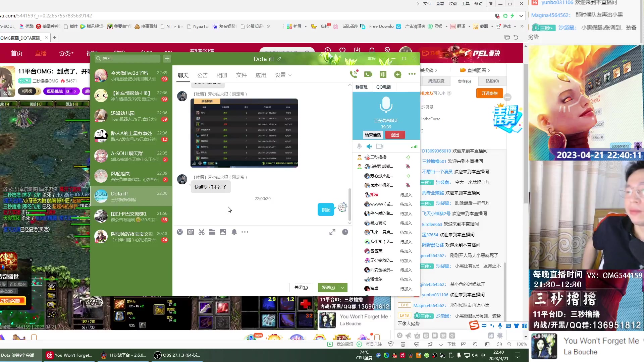Switch to the 群信息 group info tab
The height and width of the screenshot is (362, 644).
coord(362,87)
